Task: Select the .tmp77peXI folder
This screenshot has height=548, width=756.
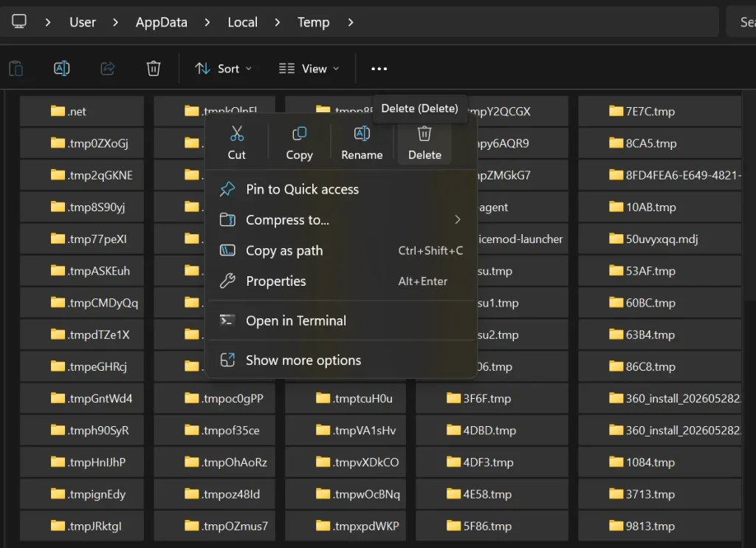Action: click(x=82, y=239)
